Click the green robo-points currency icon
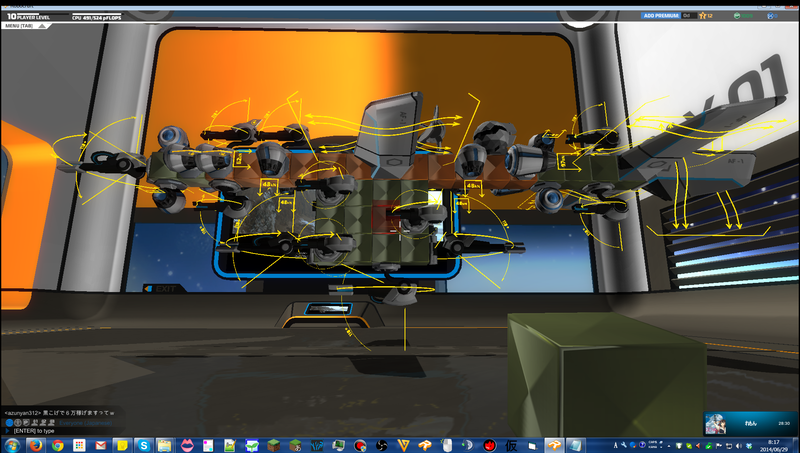The width and height of the screenshot is (800, 453). tap(737, 16)
